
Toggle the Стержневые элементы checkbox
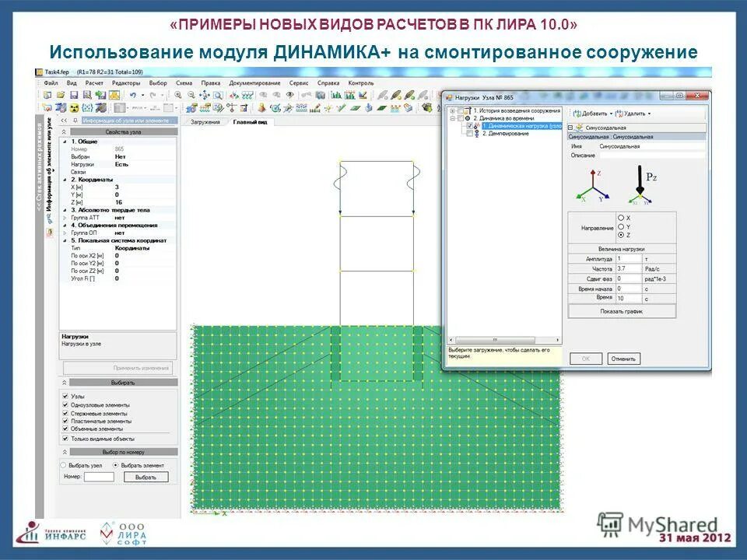[x=65, y=413]
